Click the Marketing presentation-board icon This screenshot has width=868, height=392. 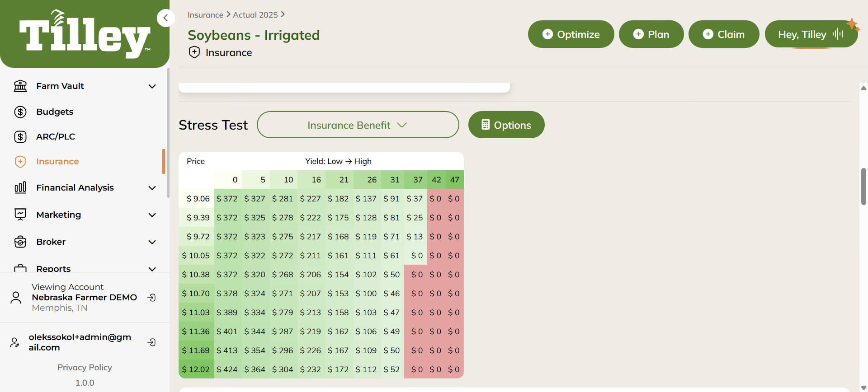click(20, 215)
